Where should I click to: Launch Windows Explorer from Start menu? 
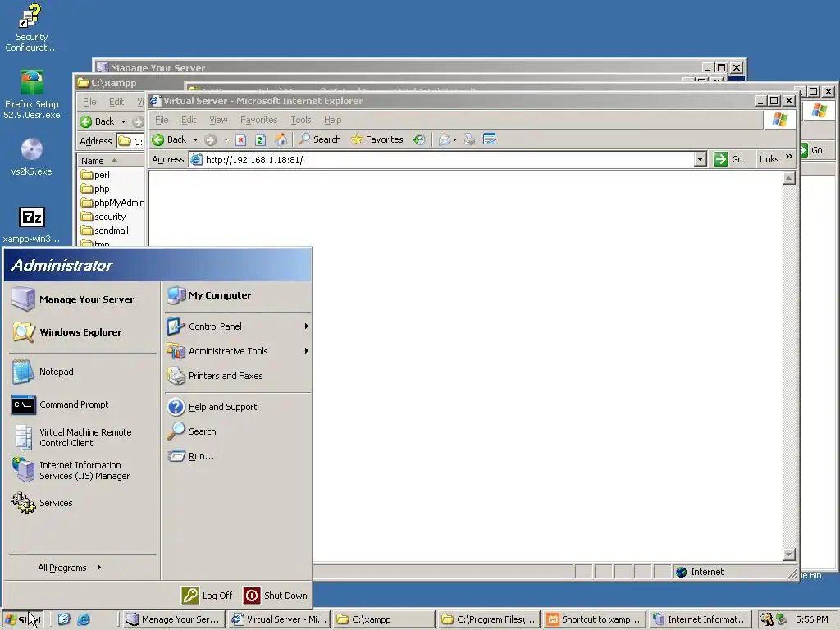83,332
